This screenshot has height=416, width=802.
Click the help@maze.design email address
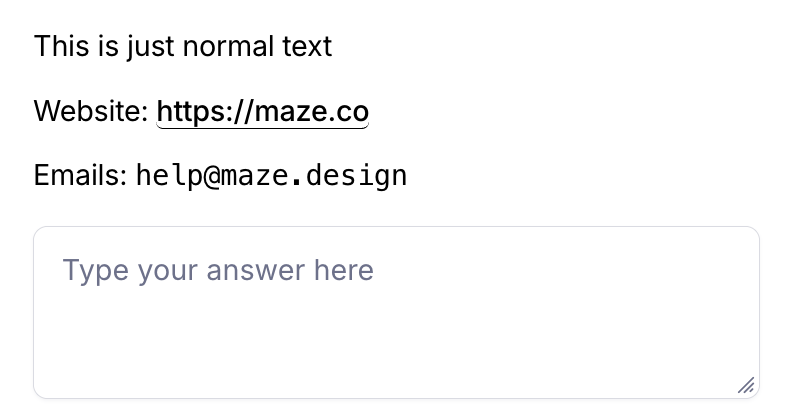point(271,176)
